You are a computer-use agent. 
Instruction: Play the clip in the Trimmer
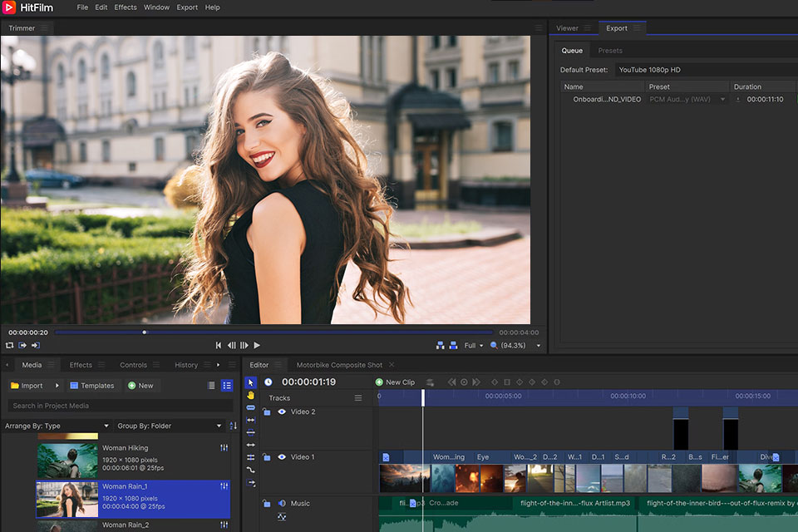pos(257,345)
